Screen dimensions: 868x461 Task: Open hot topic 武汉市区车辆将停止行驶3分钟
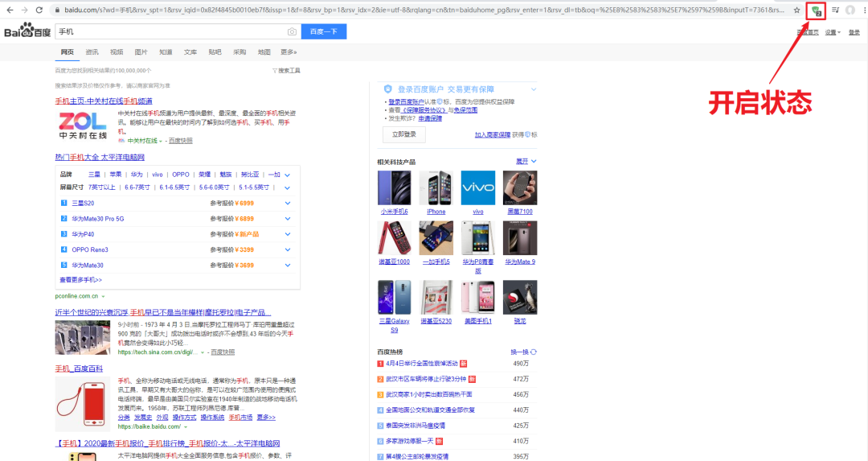click(x=426, y=379)
